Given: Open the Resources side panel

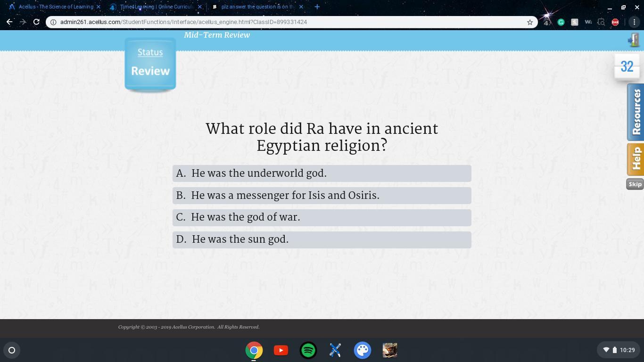Looking at the screenshot, I should point(636,112).
